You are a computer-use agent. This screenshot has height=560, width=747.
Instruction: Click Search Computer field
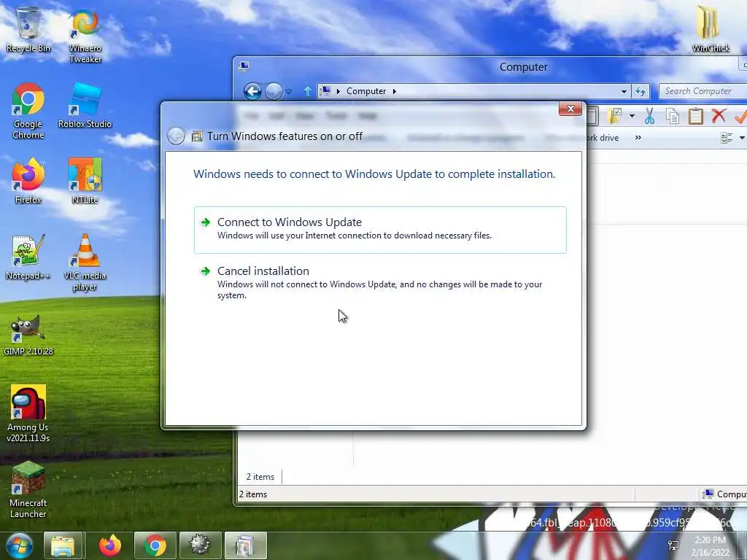point(704,91)
